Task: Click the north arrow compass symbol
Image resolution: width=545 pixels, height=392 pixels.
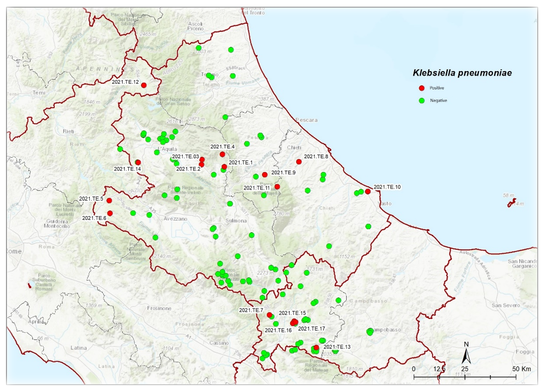Action: pos(468,352)
